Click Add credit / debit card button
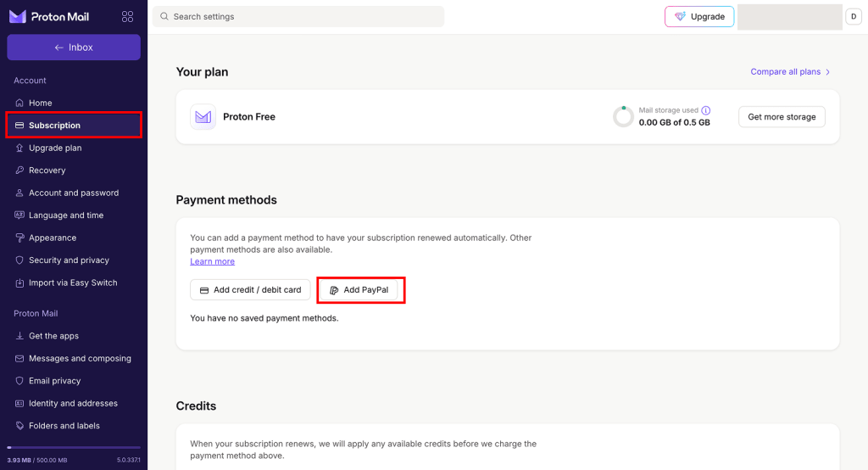The image size is (868, 470). pyautogui.click(x=250, y=290)
